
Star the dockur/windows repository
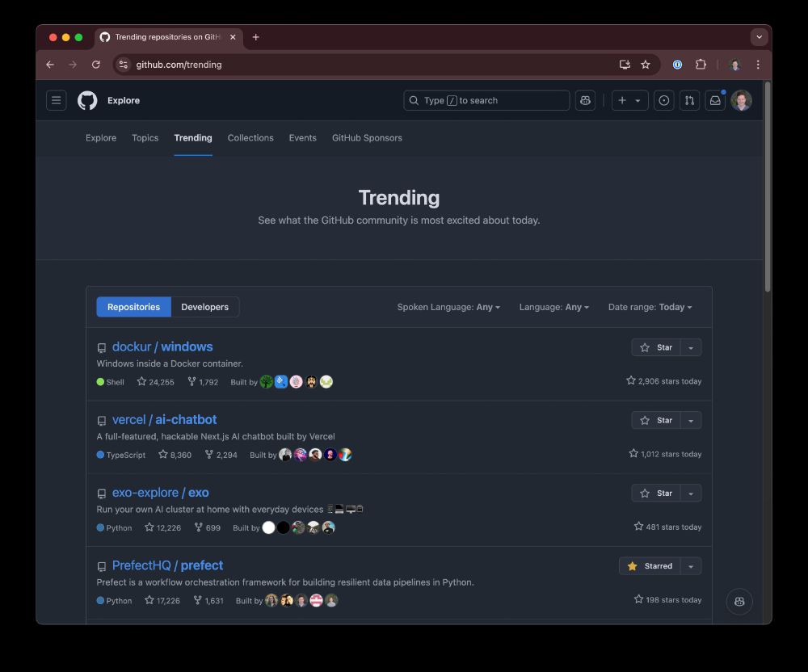[656, 347]
